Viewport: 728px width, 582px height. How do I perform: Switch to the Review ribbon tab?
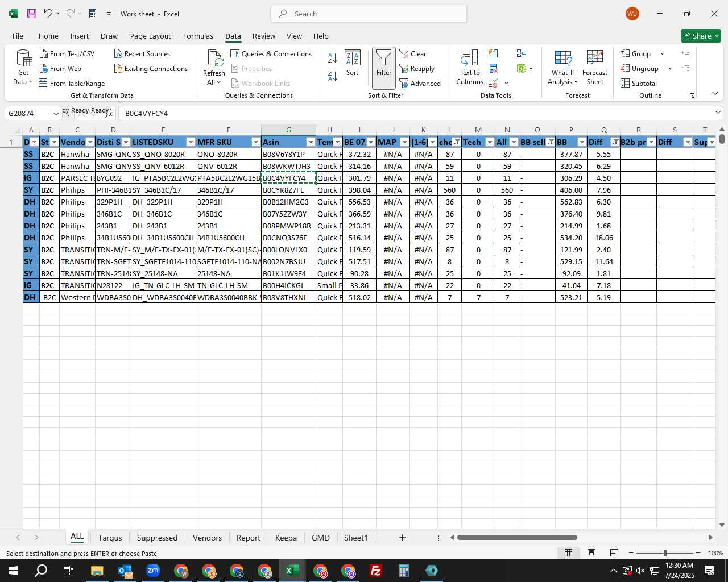[264, 36]
